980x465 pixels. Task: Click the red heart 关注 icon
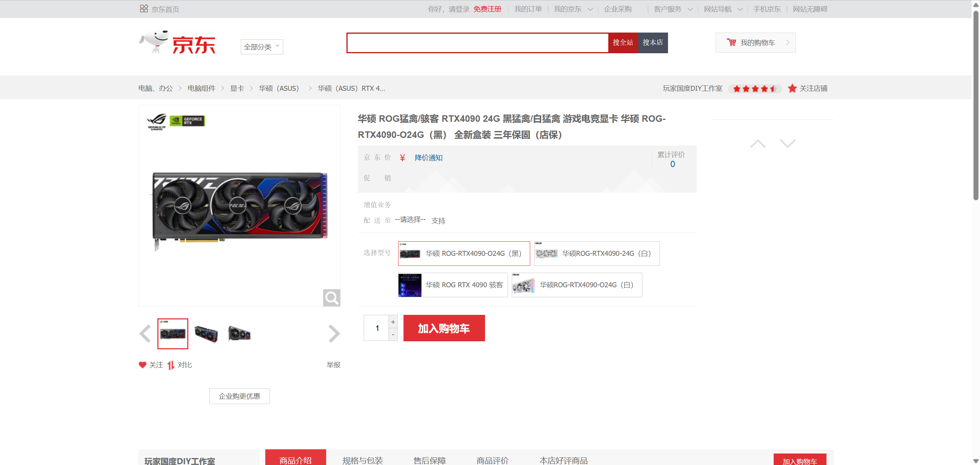[x=142, y=365]
